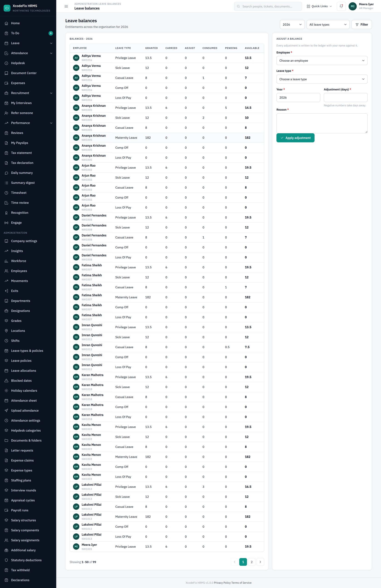Open Payroll runs in the sidebar
The height and width of the screenshot is (588, 381).
point(28,510)
